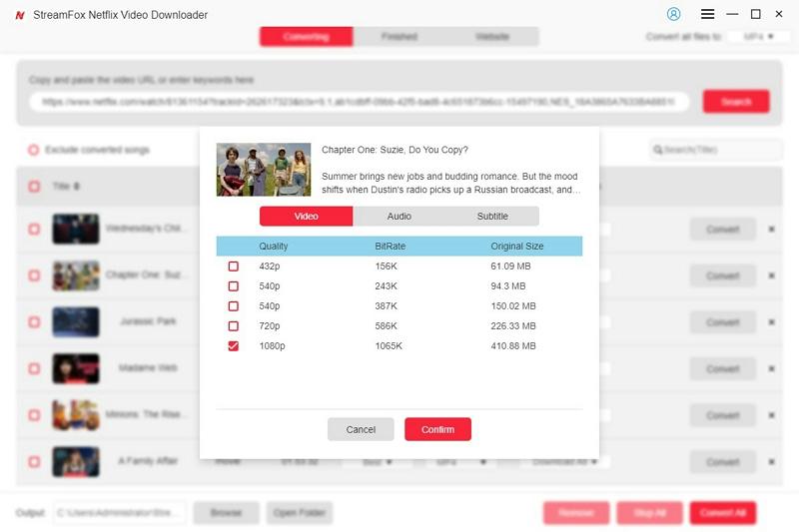Uncheck the 1080p quality checkbox
The height and width of the screenshot is (532, 799).
(234, 346)
